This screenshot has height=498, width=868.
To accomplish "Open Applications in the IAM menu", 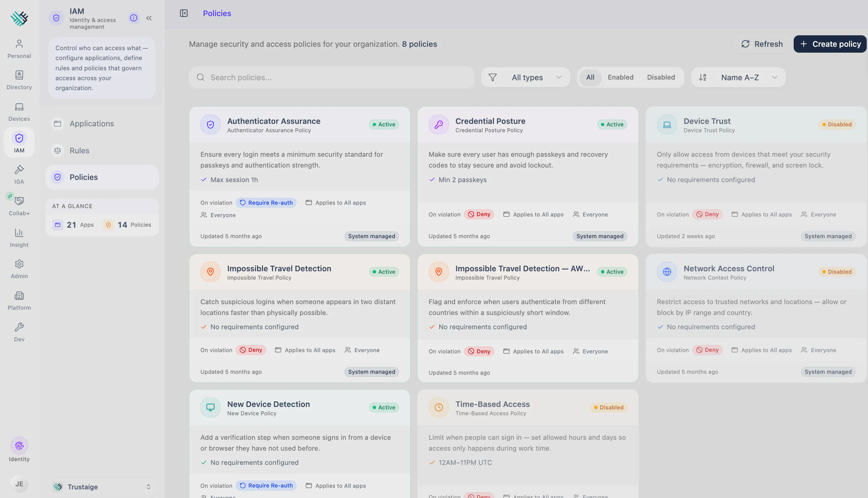I will tap(102, 124).
